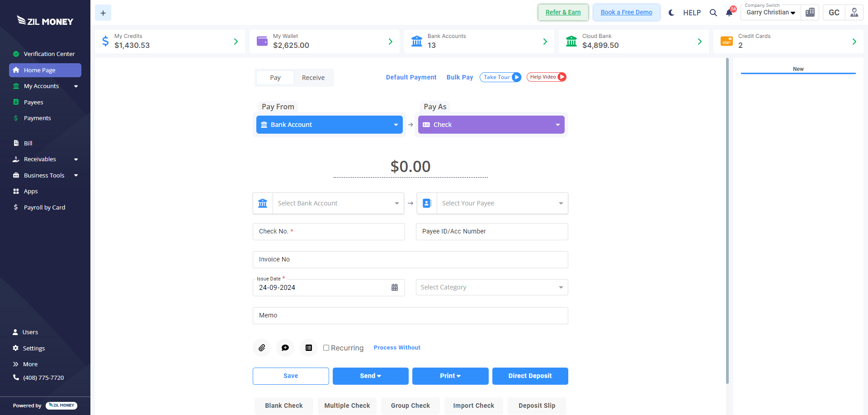868x415 pixels.
Task: Switch to the Receive tab
Action: (x=313, y=78)
